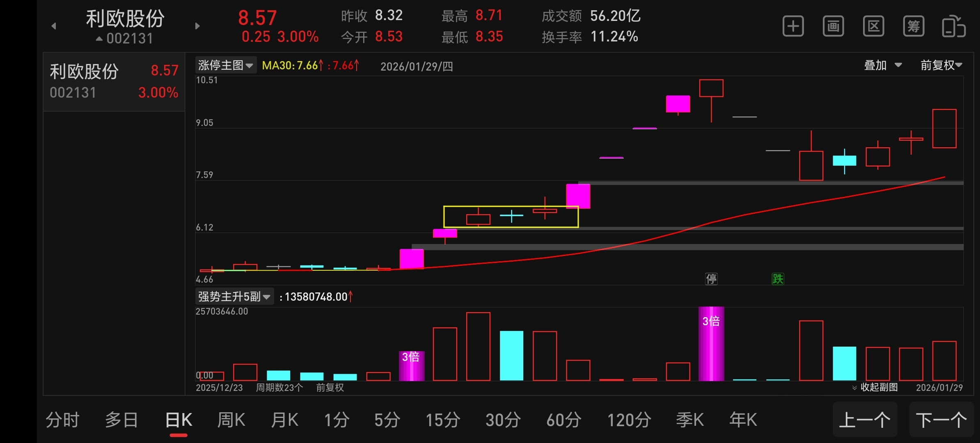Go to next stock with right arrow

[x=197, y=26]
